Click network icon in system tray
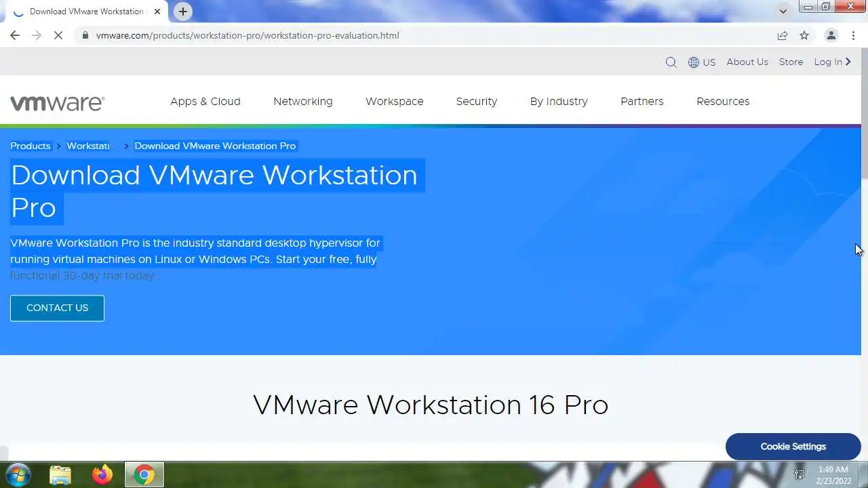Image resolution: width=868 pixels, height=488 pixels. coord(800,474)
